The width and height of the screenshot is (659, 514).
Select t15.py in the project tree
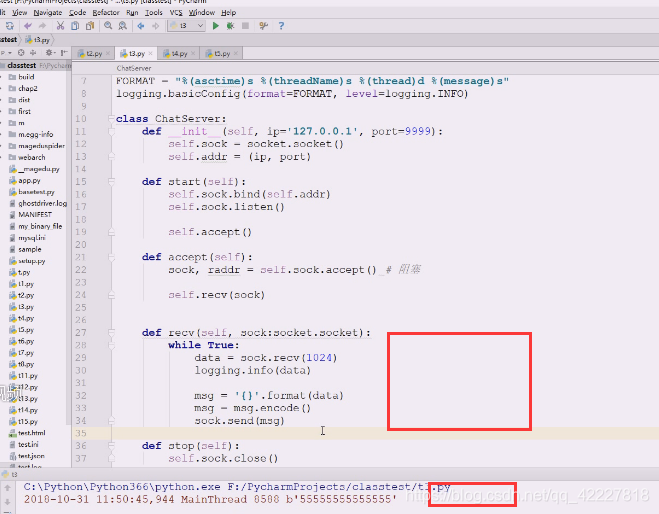[28, 422]
